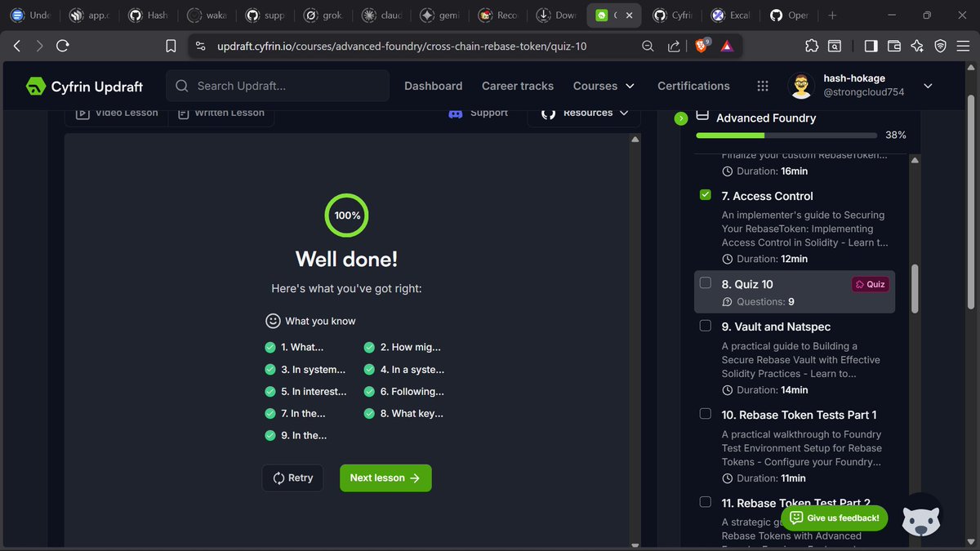
Task: Click the Cyfrin Updraft logo
Action: tap(84, 86)
